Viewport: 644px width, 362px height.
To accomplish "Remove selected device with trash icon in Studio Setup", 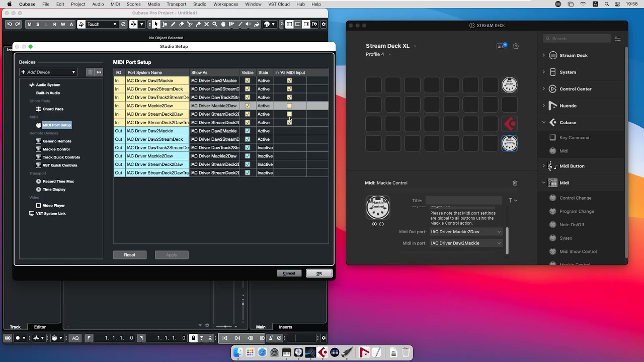I will (x=91, y=72).
